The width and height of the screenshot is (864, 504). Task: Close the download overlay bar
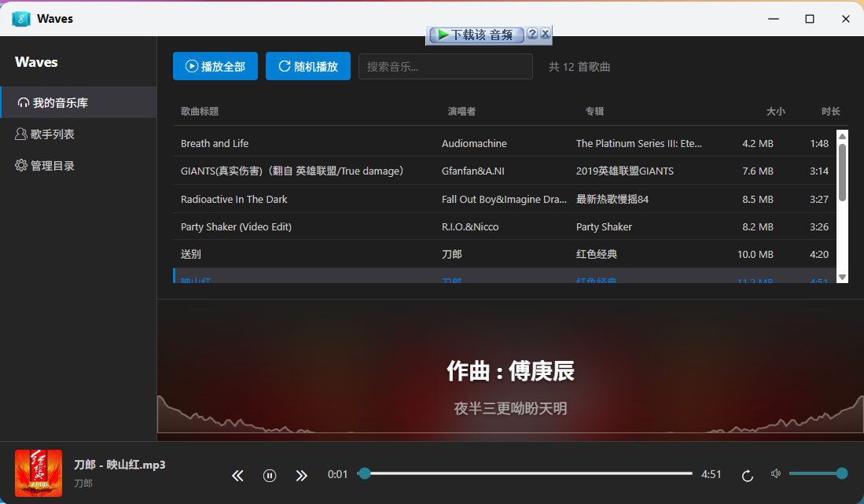[545, 34]
